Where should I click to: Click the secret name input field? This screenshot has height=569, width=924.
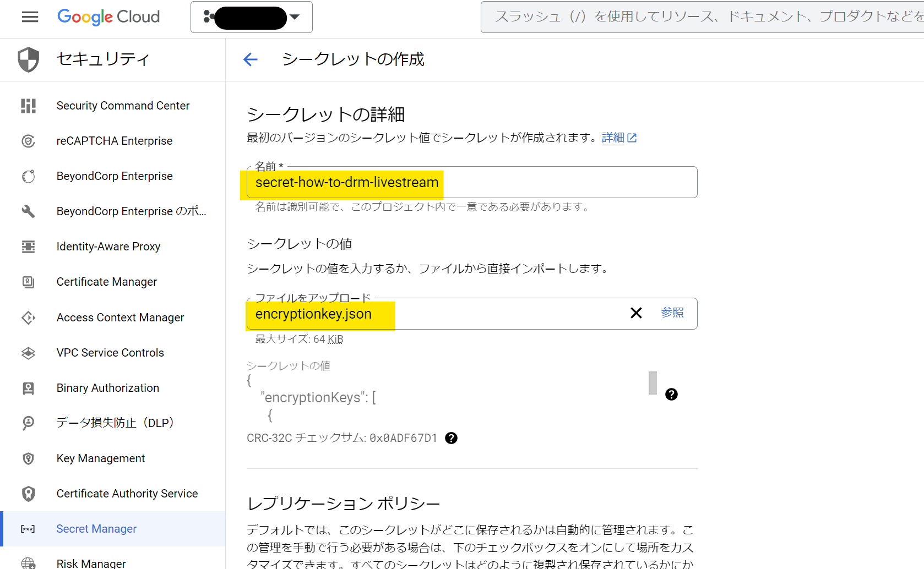(x=471, y=183)
